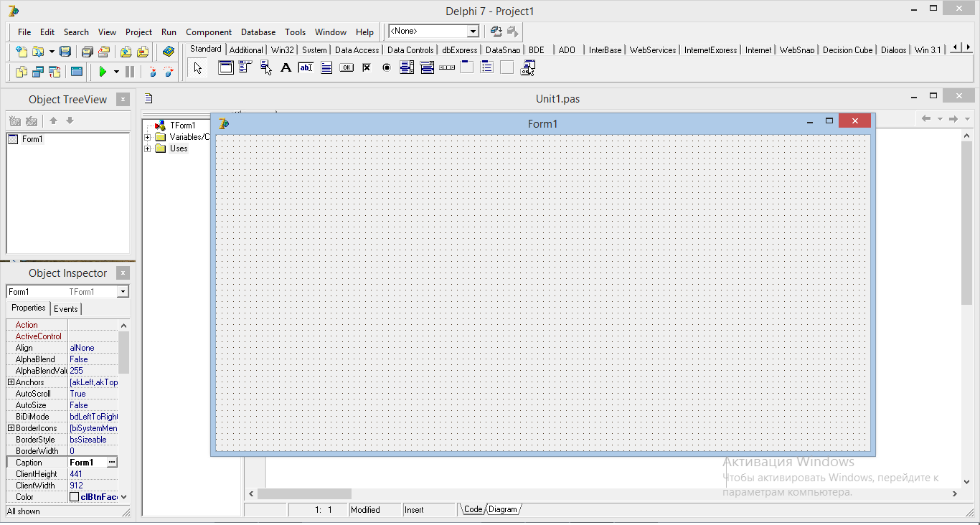This screenshot has height=525, width=980.
Task: Click the Save current desktop icon
Action: [x=496, y=32]
